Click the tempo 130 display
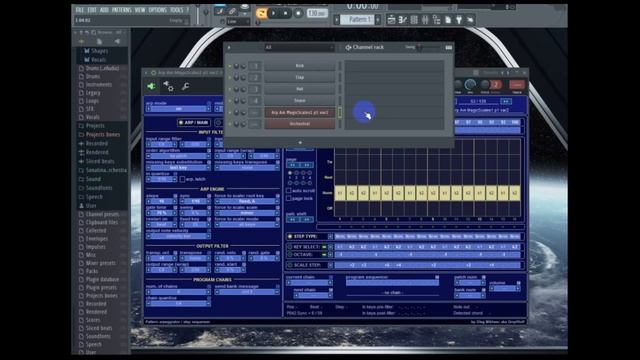Image resolution: width=640 pixels, height=360 pixels. click(317, 13)
